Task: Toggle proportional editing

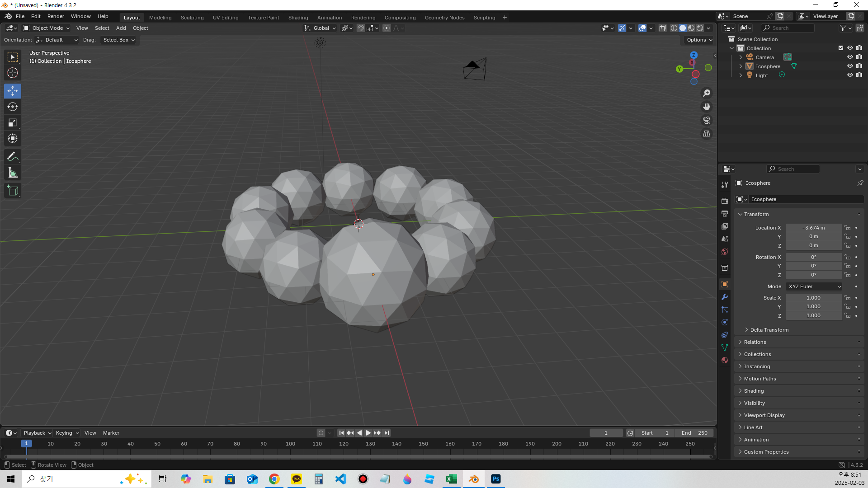Action: [386, 28]
